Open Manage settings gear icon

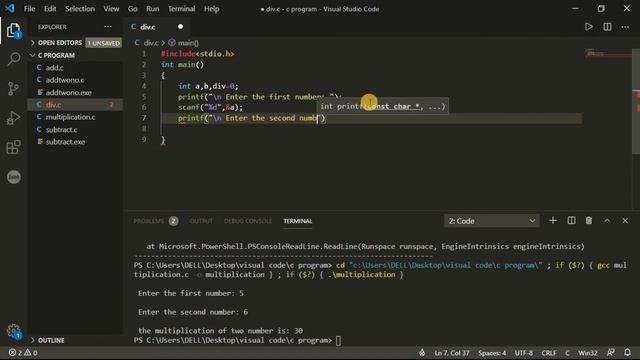(x=13, y=331)
